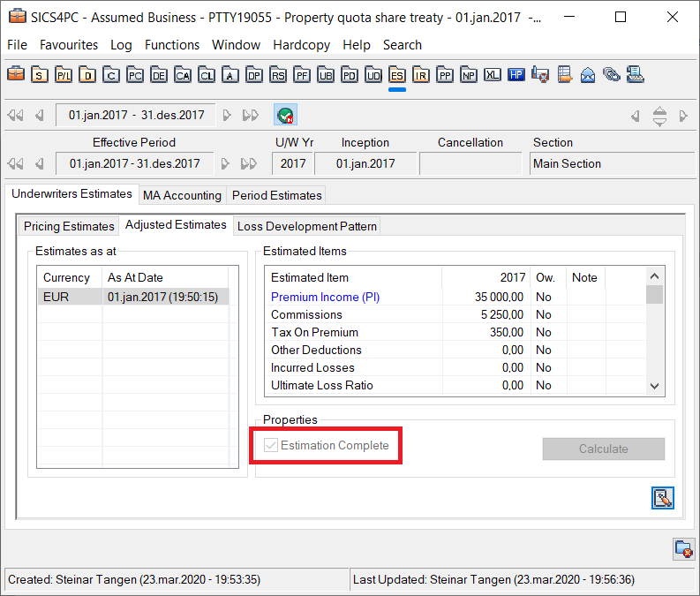The width and height of the screenshot is (700, 596).
Task: Go to next effective period arrow
Action: (x=227, y=163)
